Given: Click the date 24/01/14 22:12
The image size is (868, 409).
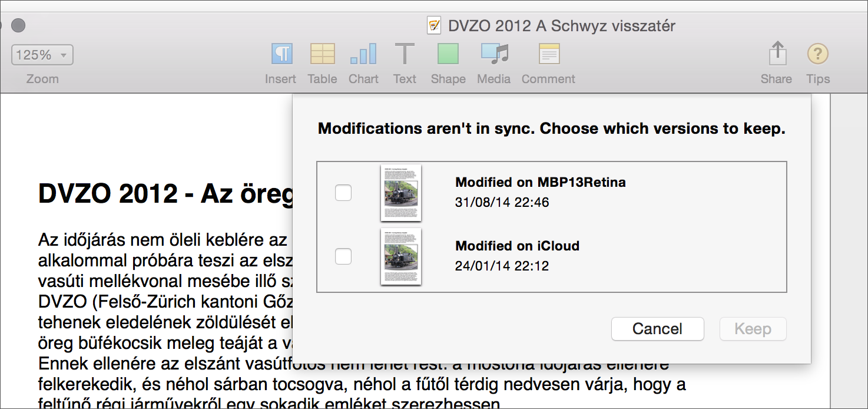Looking at the screenshot, I should point(502,266).
